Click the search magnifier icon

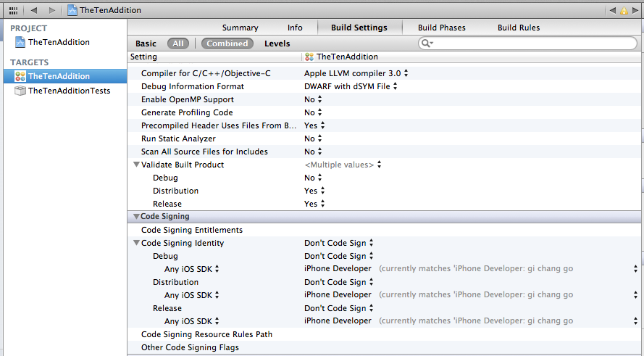coord(427,44)
